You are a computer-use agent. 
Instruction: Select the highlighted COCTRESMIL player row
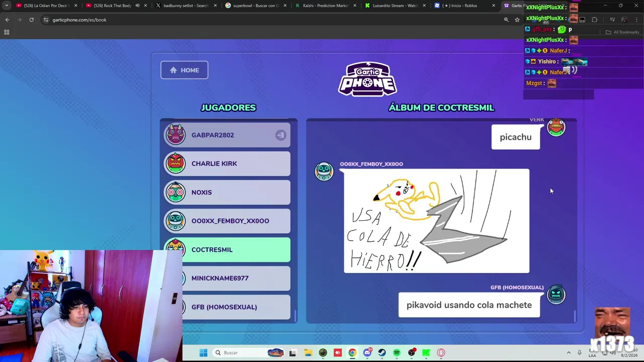227,250
